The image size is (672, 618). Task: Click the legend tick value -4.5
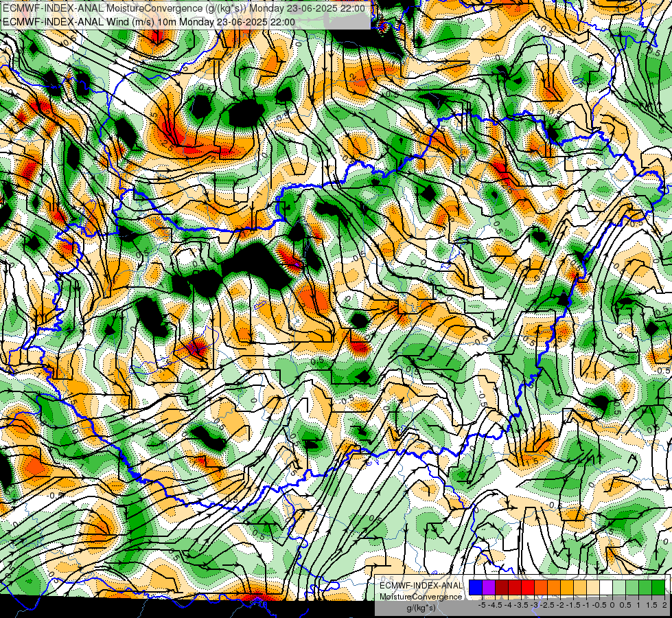click(x=496, y=605)
